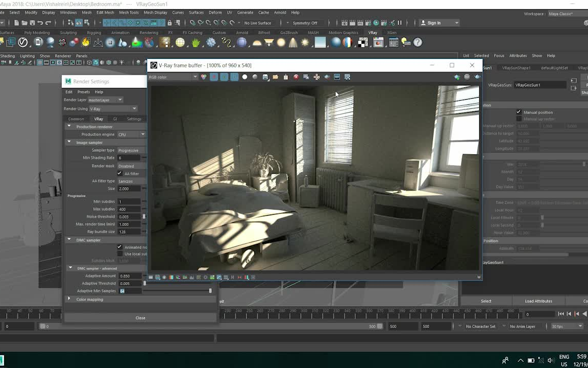Click the Arnold renderer icon in the shelf
Screen dimensions: 588x368
pyautogui.click(x=242, y=32)
